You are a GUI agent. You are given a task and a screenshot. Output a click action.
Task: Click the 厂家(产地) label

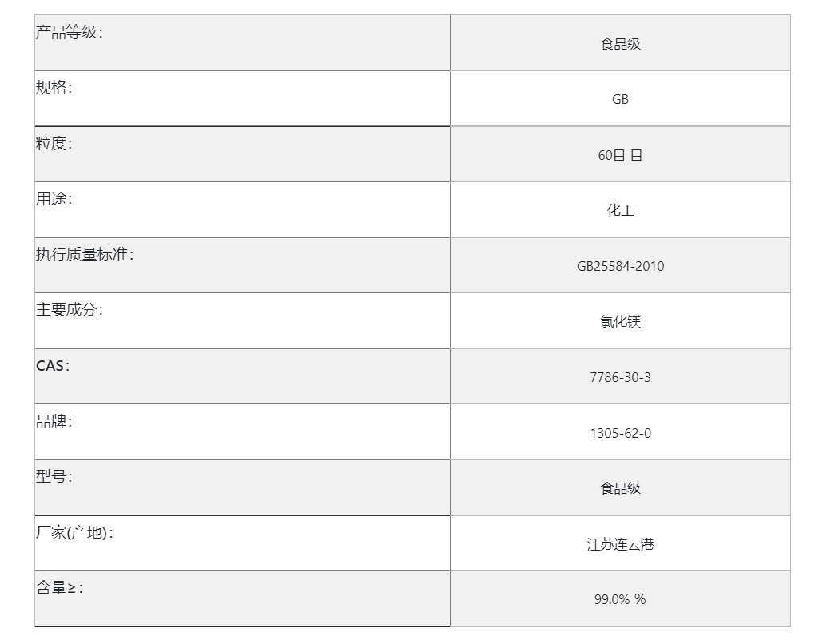coord(74,532)
